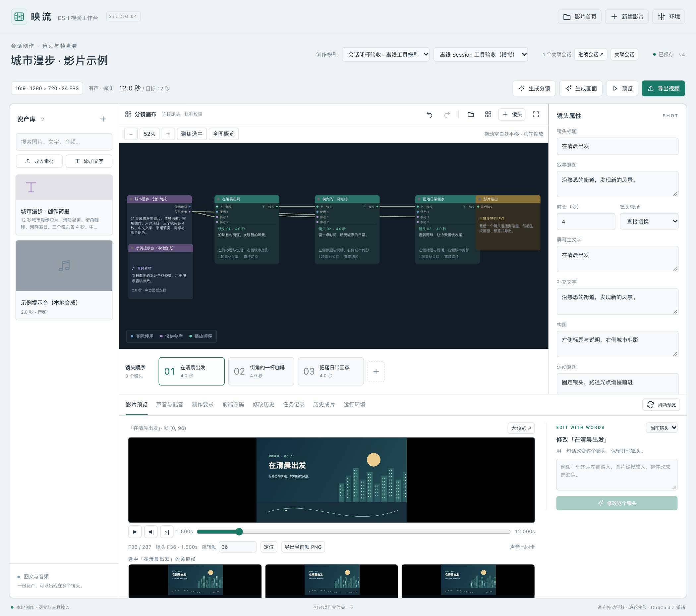Viewport: 696px width, 616px height.
Task: Select shot 02 街角的一杯咖啡 card
Action: point(261,371)
